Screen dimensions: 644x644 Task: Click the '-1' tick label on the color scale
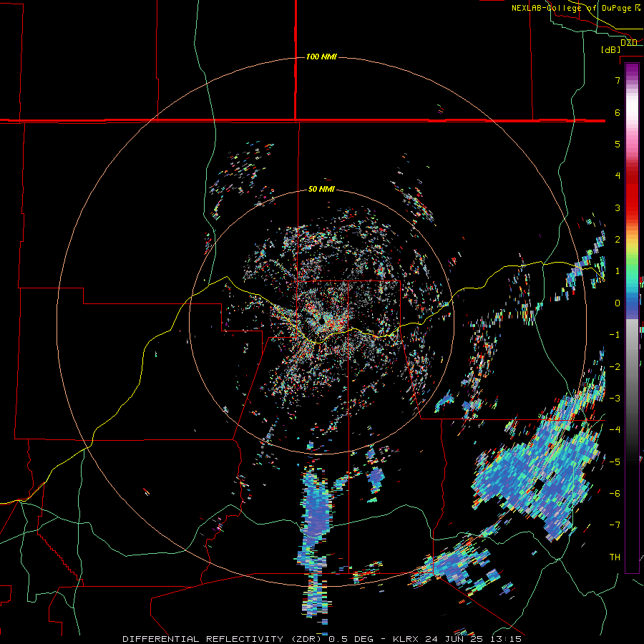point(615,335)
